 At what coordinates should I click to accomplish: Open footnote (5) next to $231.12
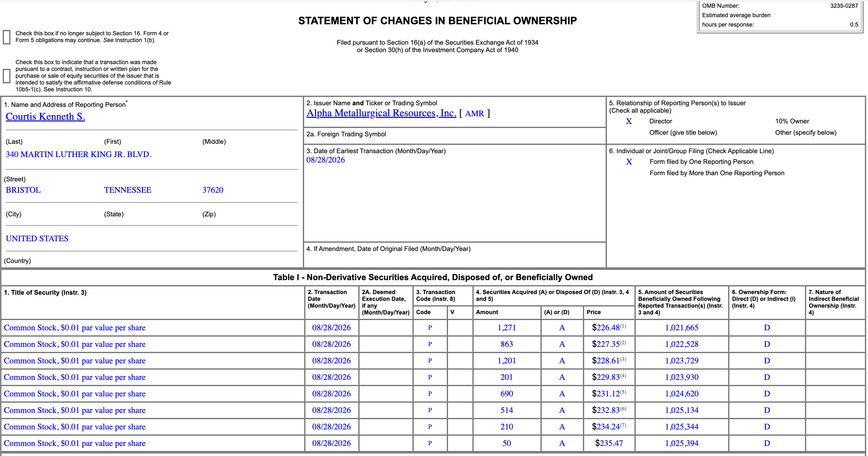pos(623,392)
